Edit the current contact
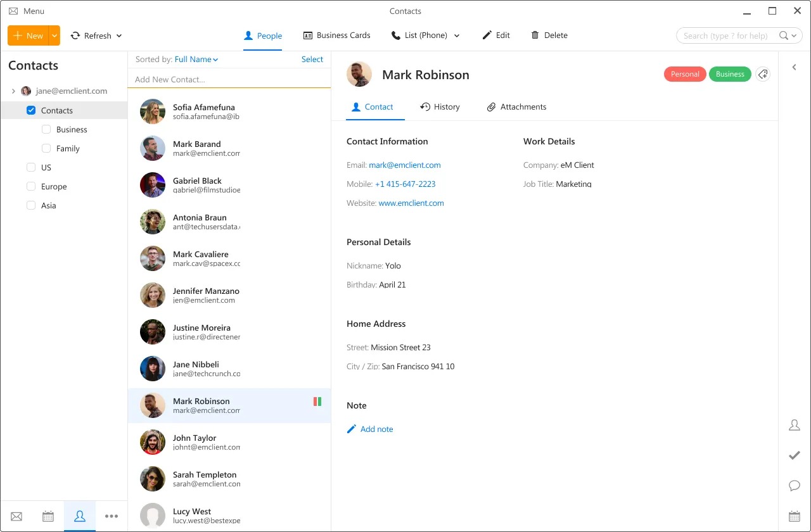811x532 pixels. [x=496, y=35]
